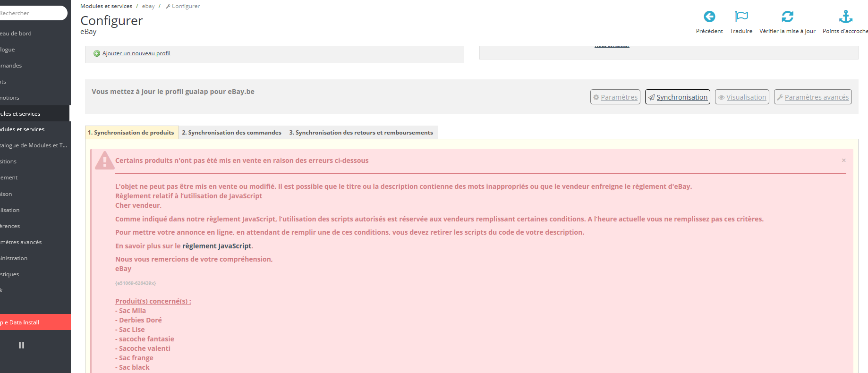Click the product name sacoche fantasie
Screen dimensions: 868x373
click(x=146, y=339)
